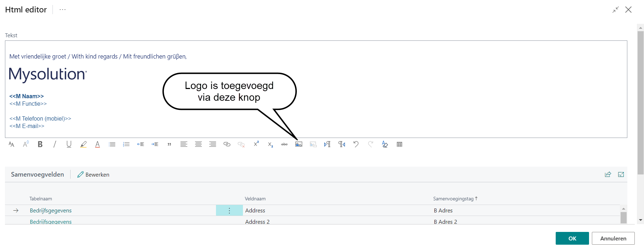Click the insert image toolbar icon
The width and height of the screenshot is (644, 250).
click(299, 144)
